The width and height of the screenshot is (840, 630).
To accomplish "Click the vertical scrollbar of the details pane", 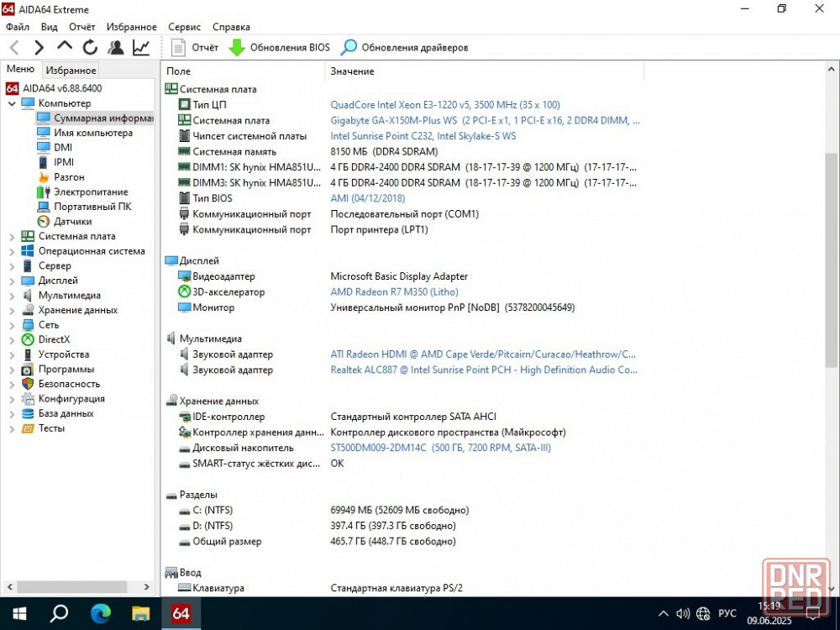I will tap(831, 260).
